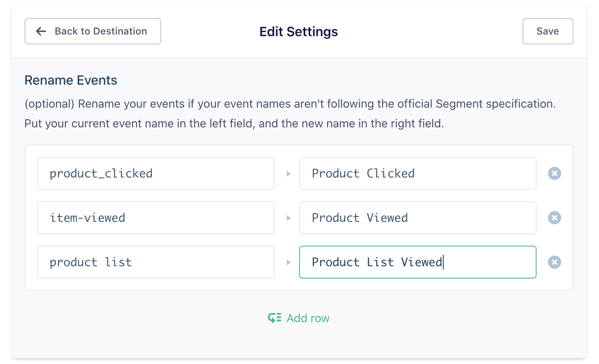Image resolution: width=599 pixels, height=364 pixels.
Task: Click the arrow between product_clicked and Product Clicked
Action: click(288, 174)
